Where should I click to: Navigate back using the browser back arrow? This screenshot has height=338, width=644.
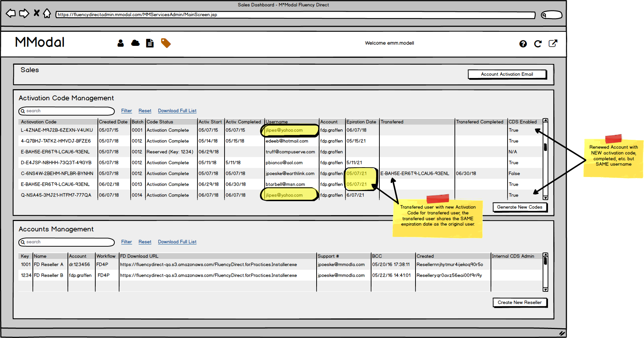[10, 13]
